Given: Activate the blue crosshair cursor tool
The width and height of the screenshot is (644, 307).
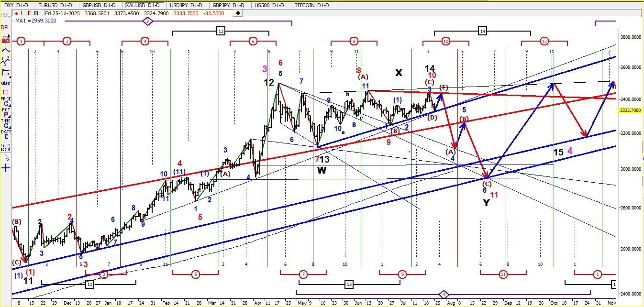Looking at the screenshot, I should (6, 168).
